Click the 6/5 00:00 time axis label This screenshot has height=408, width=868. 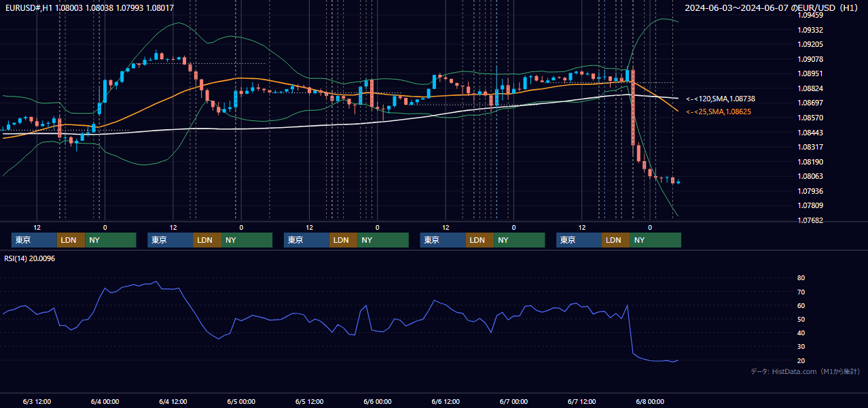(x=241, y=401)
